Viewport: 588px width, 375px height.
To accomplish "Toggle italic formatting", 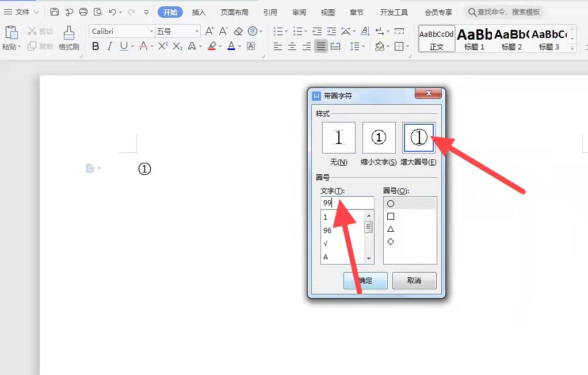I will click(109, 46).
